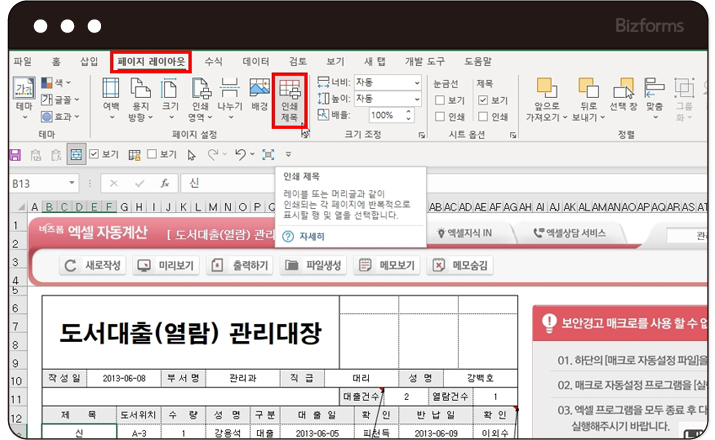Enable 눈금선 보기 (Gridlines View) checkbox
This screenshot has height=440, width=715.
click(x=441, y=100)
